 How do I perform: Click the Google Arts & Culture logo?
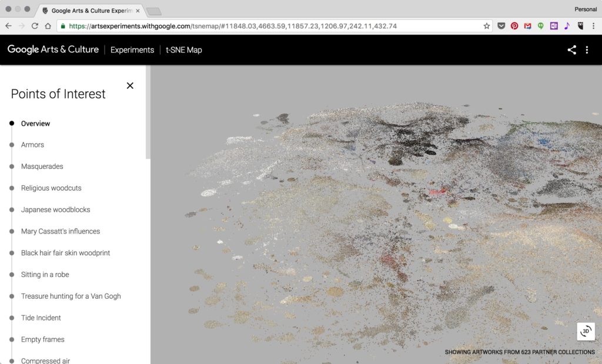pyautogui.click(x=53, y=50)
